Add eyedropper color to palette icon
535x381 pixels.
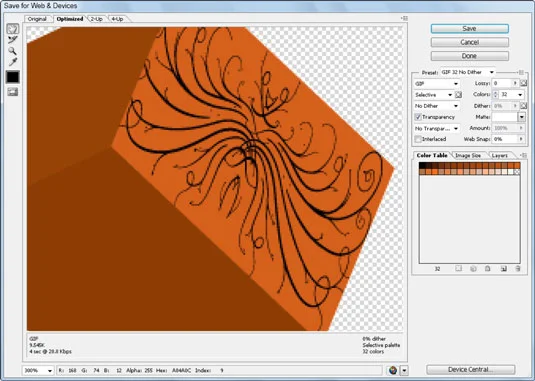(x=504, y=269)
